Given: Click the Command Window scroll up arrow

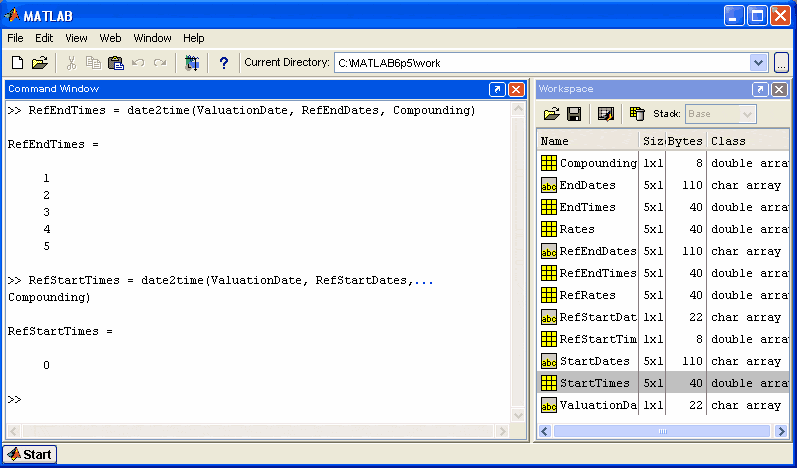Looking at the screenshot, I should tap(518, 109).
